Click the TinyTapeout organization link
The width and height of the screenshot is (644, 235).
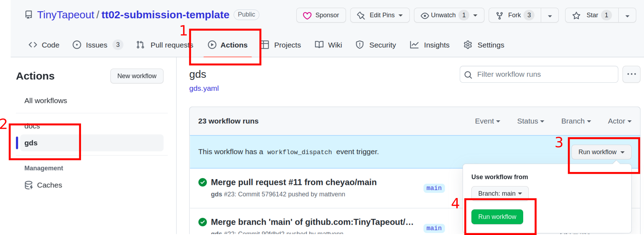[x=66, y=15]
